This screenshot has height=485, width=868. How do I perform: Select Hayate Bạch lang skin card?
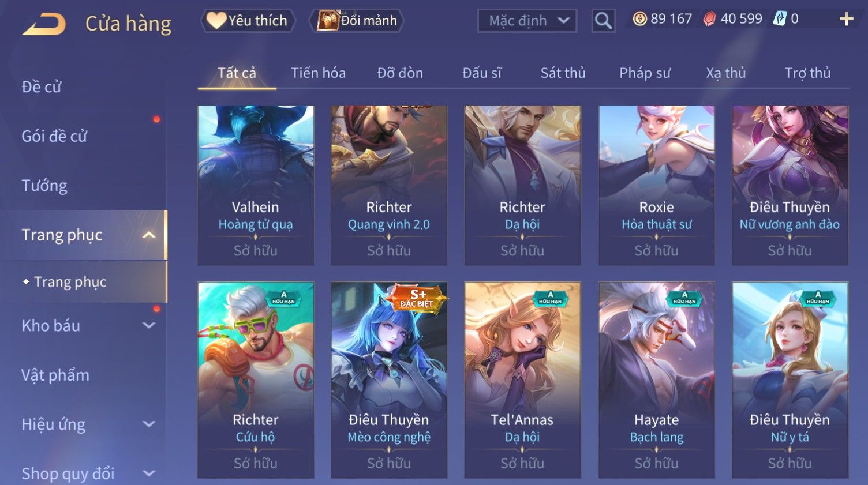(x=657, y=380)
